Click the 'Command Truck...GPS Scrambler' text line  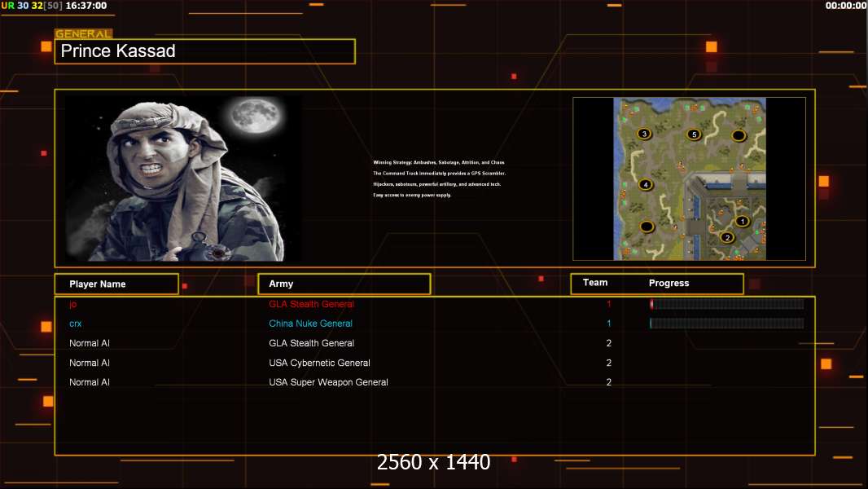click(x=440, y=174)
